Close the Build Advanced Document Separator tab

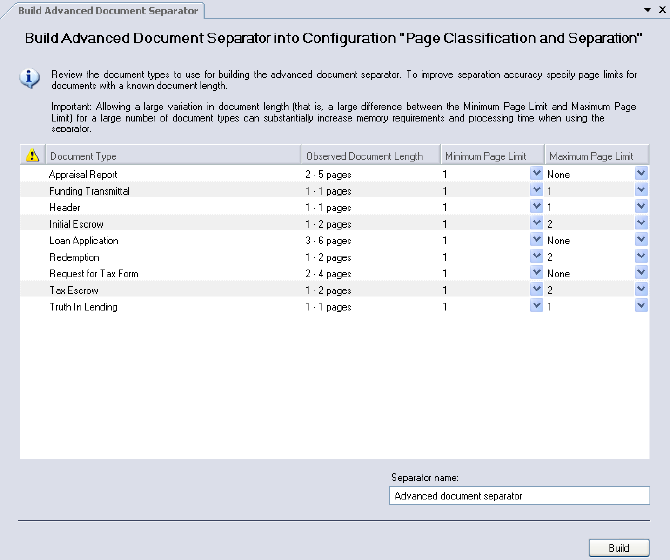(x=661, y=8)
